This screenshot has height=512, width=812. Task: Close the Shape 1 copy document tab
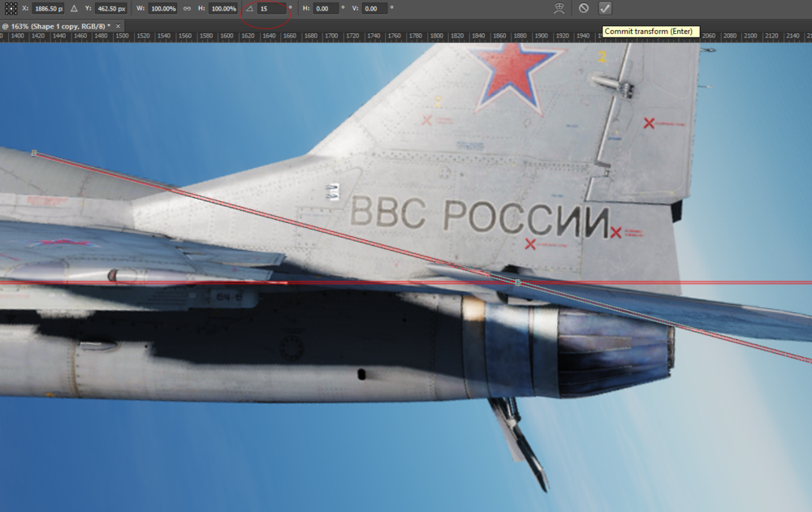click(118, 26)
